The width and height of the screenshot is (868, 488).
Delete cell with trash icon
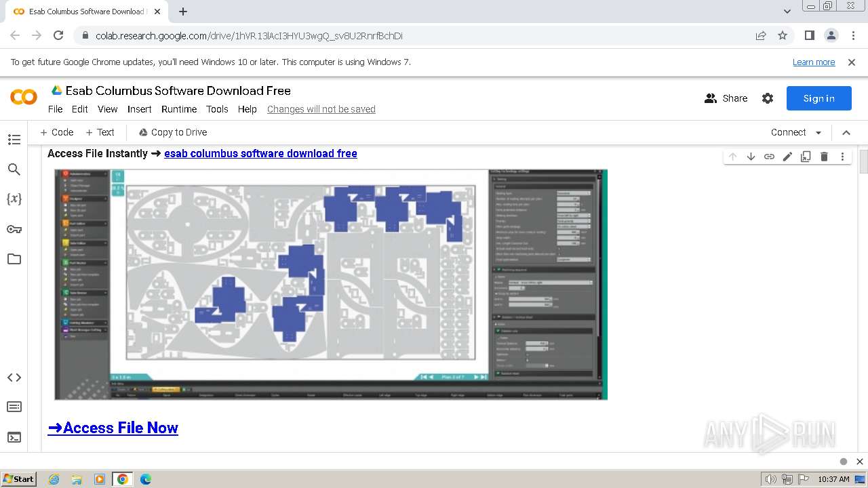(x=824, y=157)
